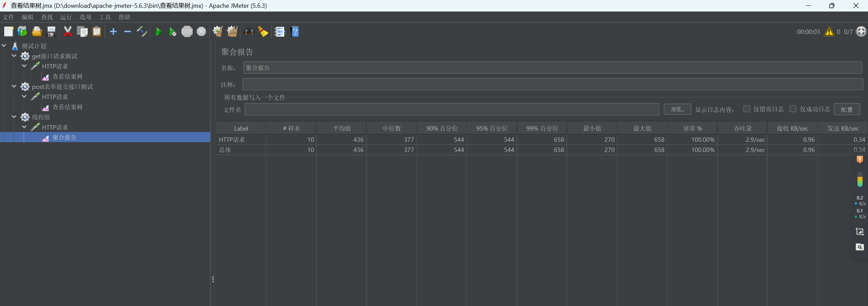Select 查看结果树 under get接口请求测试
Screen dimensions: 868x306
point(67,76)
